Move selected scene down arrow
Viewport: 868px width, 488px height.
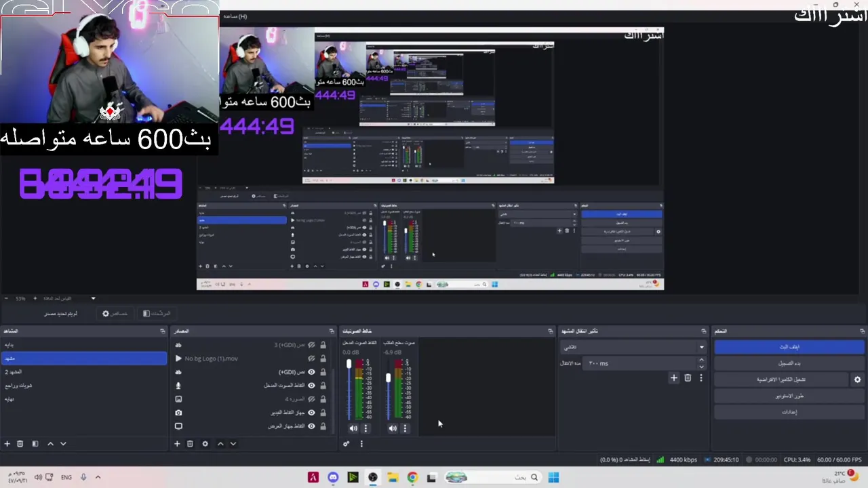point(63,444)
